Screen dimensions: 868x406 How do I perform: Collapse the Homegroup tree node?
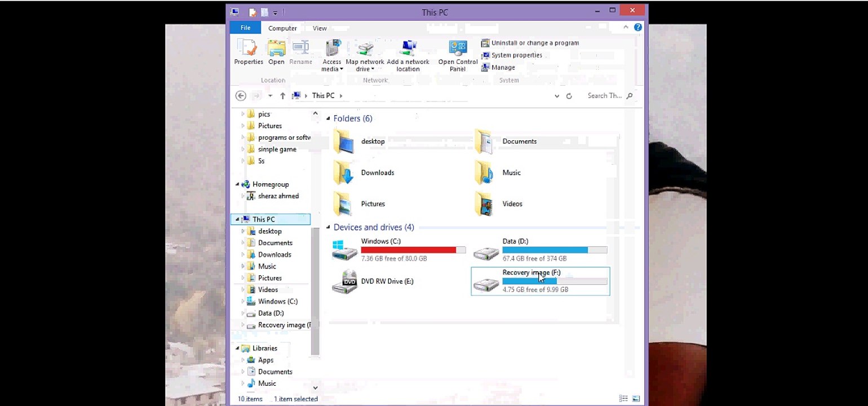coord(237,184)
